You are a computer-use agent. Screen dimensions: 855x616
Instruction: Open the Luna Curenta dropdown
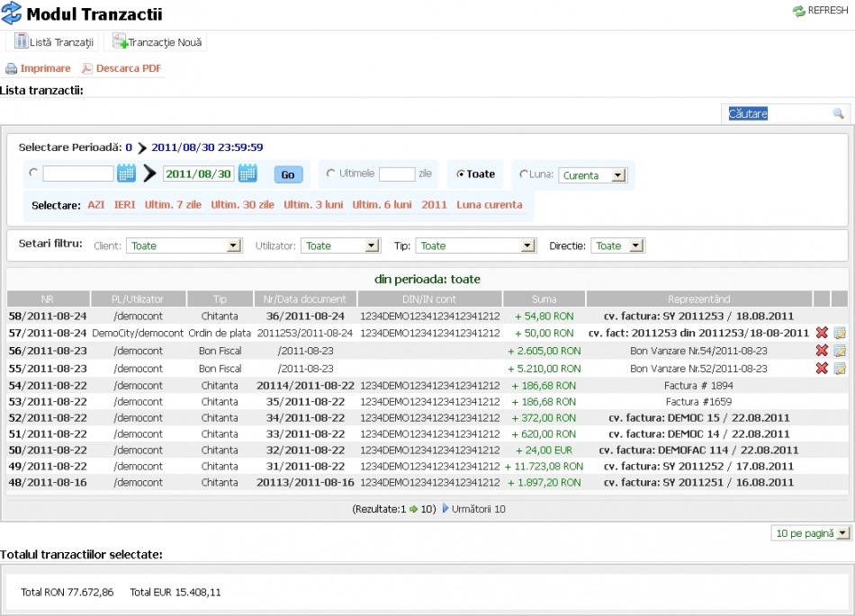[593, 175]
